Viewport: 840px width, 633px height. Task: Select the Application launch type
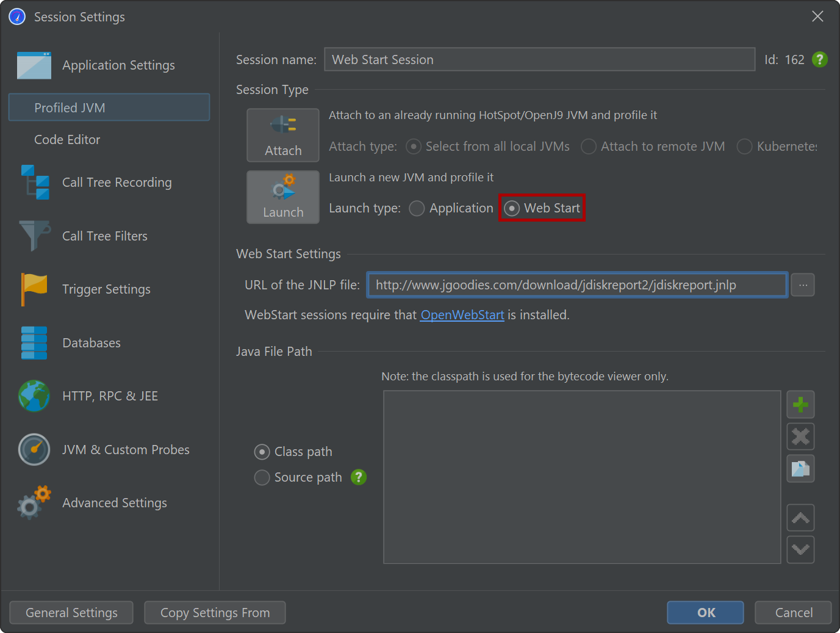point(417,209)
